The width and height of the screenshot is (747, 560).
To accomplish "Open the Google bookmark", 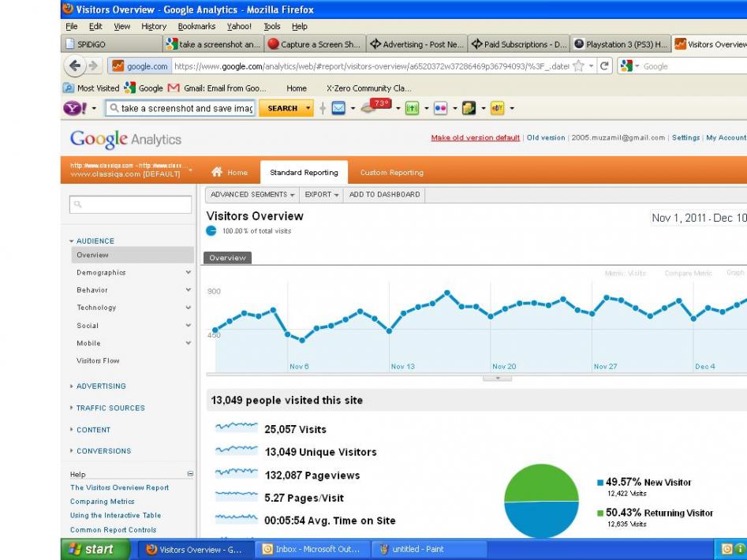I will coord(144,88).
